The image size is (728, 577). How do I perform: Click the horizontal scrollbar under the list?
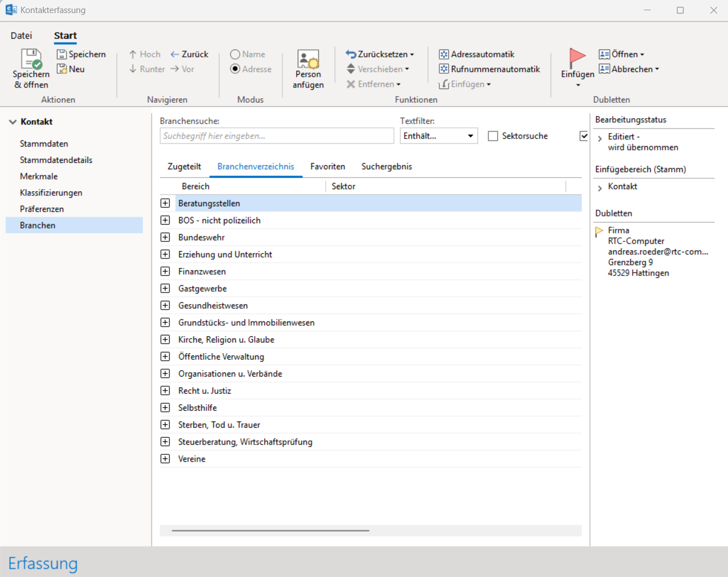pyautogui.click(x=271, y=530)
